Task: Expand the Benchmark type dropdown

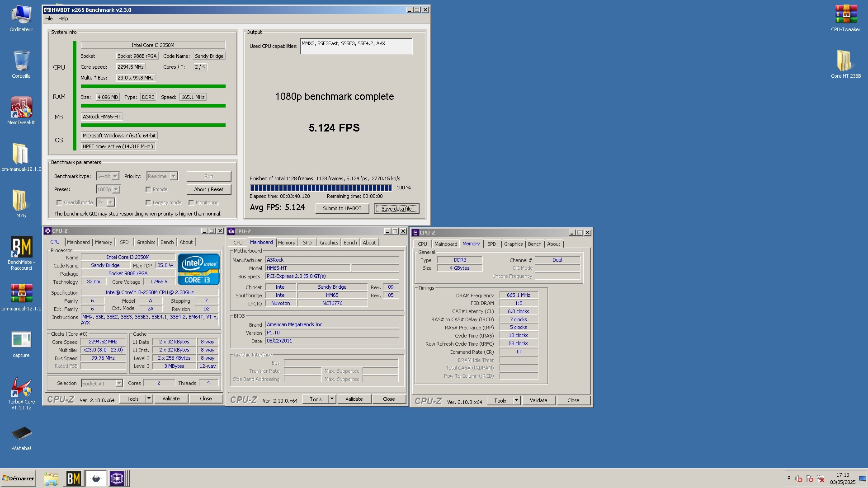Action: [x=115, y=176]
